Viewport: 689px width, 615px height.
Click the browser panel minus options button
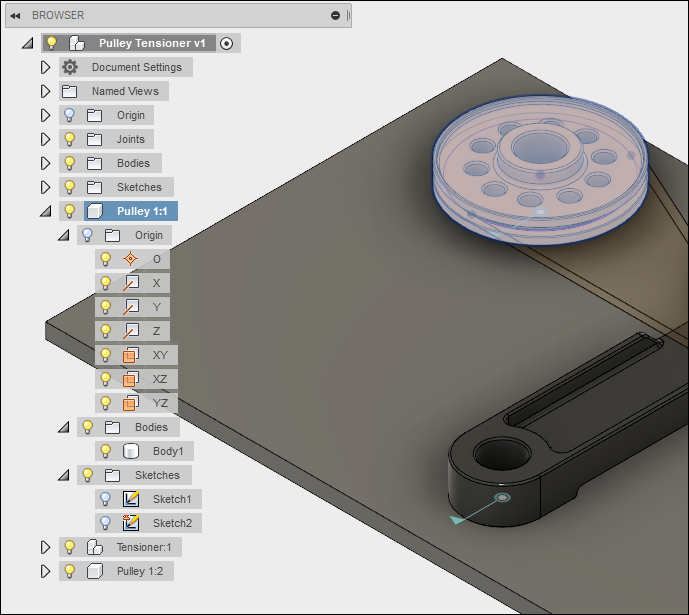[335, 16]
